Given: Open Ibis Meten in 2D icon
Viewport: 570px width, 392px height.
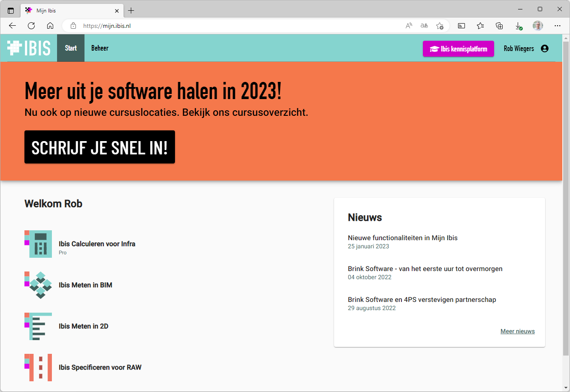Looking at the screenshot, I should coord(38,326).
